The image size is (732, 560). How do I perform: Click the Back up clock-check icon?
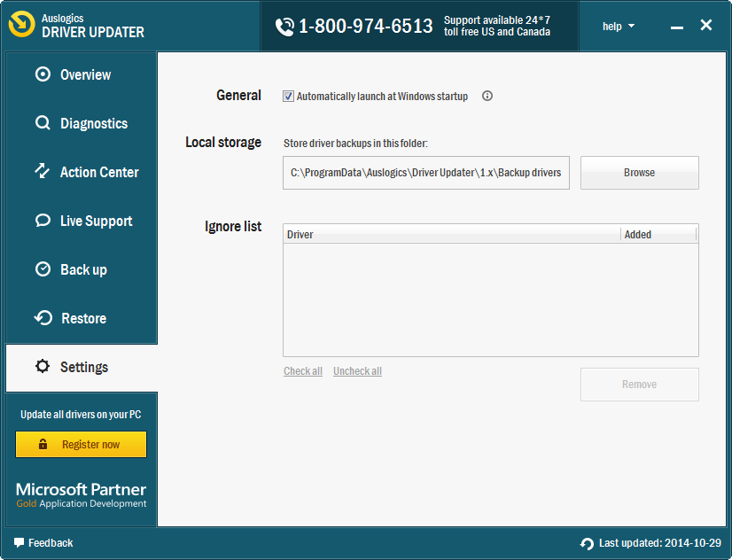43,269
